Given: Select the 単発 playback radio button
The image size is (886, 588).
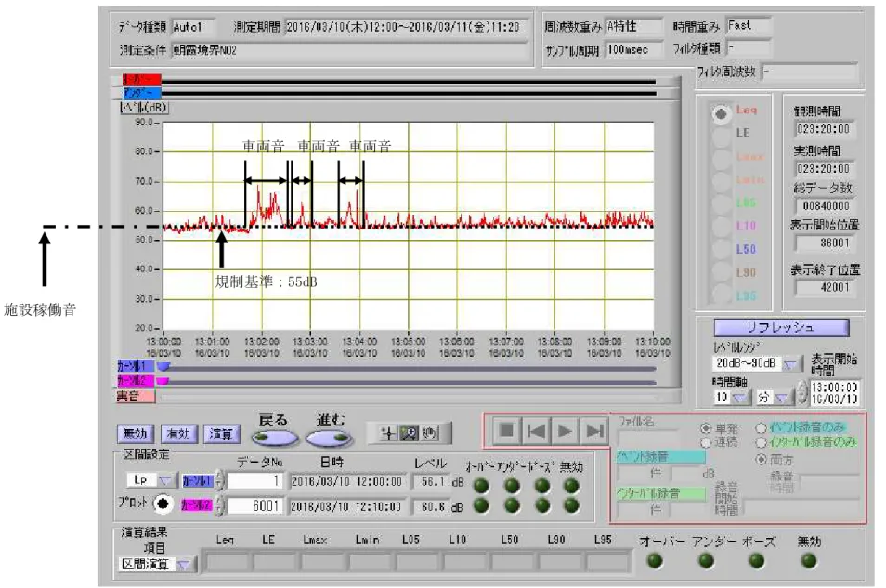Looking at the screenshot, I should (x=705, y=428).
